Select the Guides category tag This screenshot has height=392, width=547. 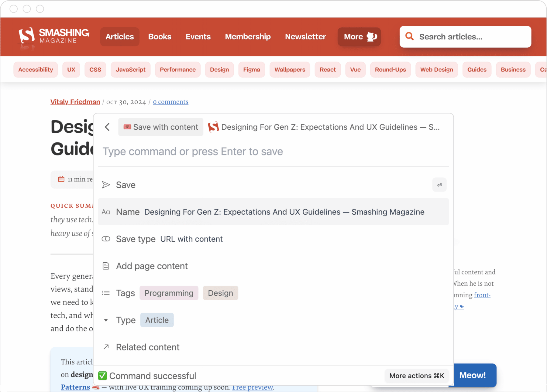point(477,70)
